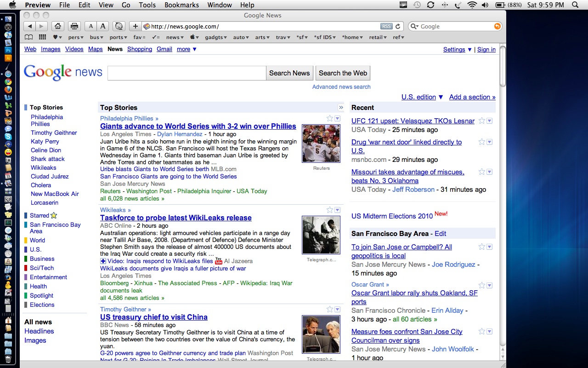Viewport: 588px width, 368px height.
Task: Open the 'news' bookmarks folder dropdown
Action: [175, 37]
